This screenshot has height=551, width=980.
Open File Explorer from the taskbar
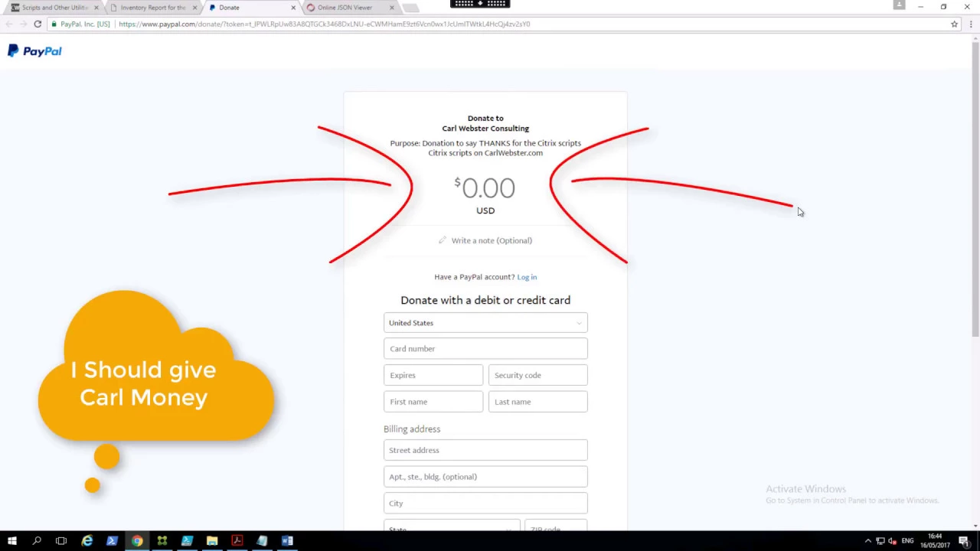pyautogui.click(x=212, y=541)
